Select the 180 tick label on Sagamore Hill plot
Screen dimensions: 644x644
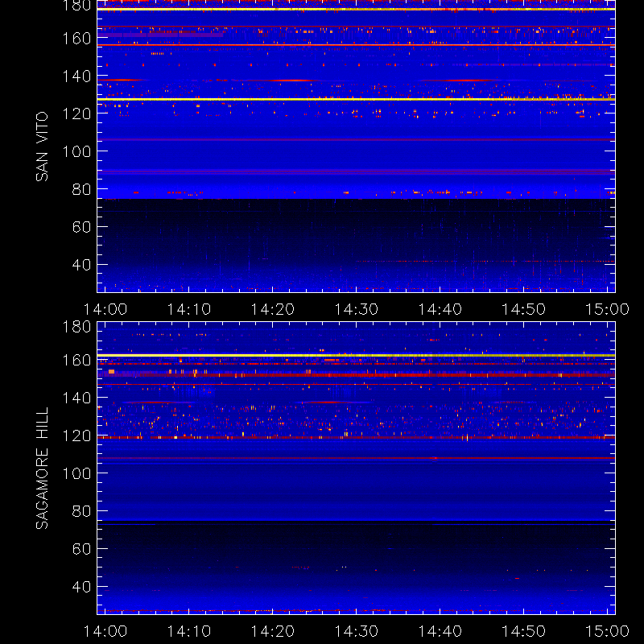[x=76, y=327]
